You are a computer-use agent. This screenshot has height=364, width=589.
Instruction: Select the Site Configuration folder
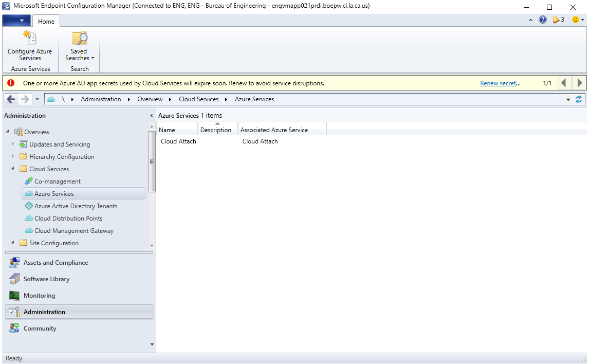pos(54,243)
